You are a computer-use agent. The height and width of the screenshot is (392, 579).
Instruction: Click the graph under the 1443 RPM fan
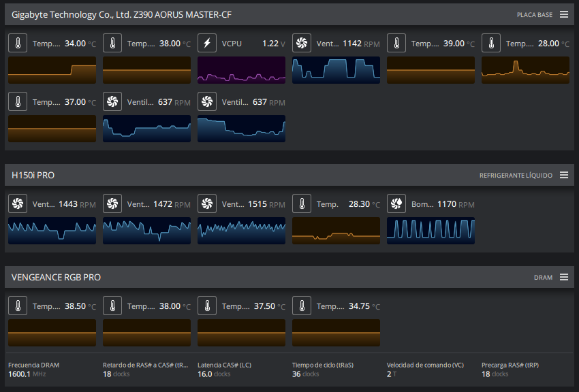pos(52,231)
